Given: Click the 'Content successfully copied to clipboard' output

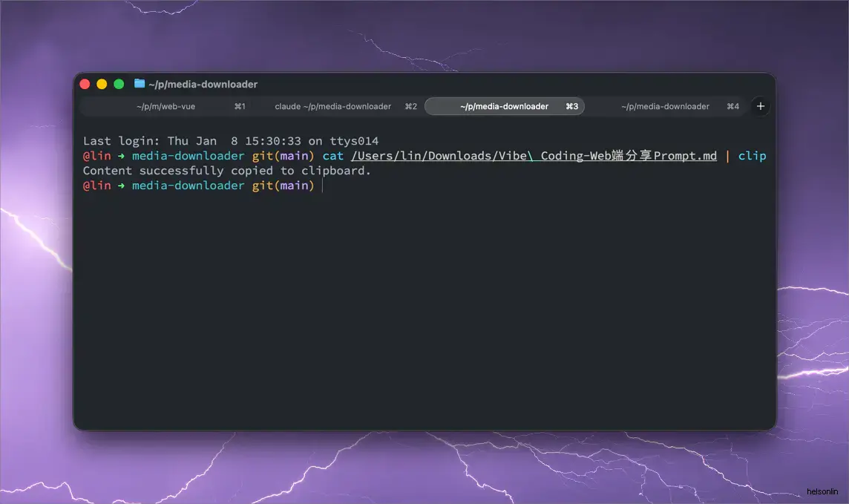Looking at the screenshot, I should coord(226,171).
